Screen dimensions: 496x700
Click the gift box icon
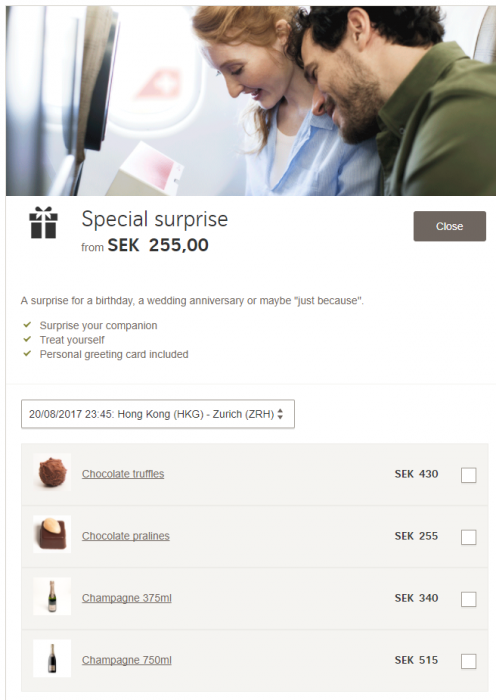click(x=43, y=222)
